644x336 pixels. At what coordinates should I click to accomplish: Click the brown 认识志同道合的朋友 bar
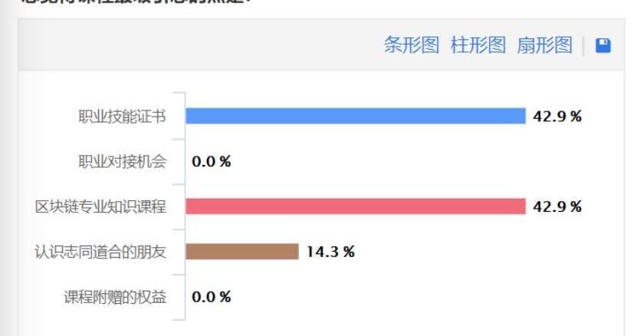(242, 252)
